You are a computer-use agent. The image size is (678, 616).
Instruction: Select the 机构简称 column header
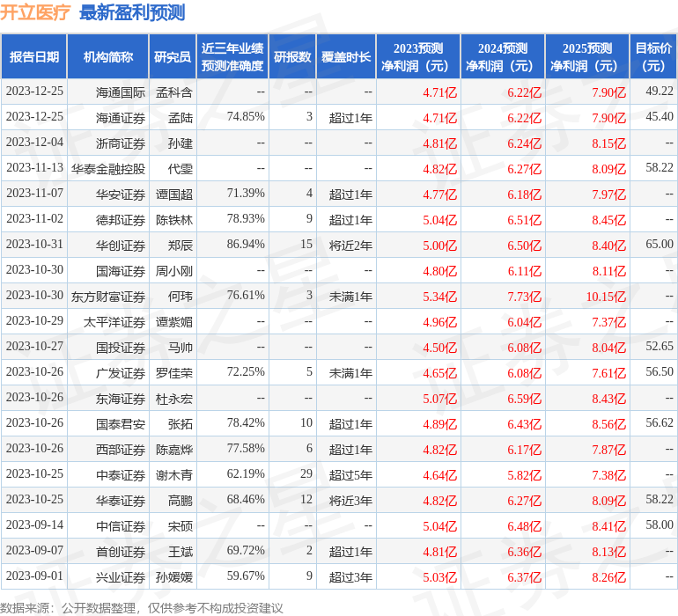pos(108,56)
